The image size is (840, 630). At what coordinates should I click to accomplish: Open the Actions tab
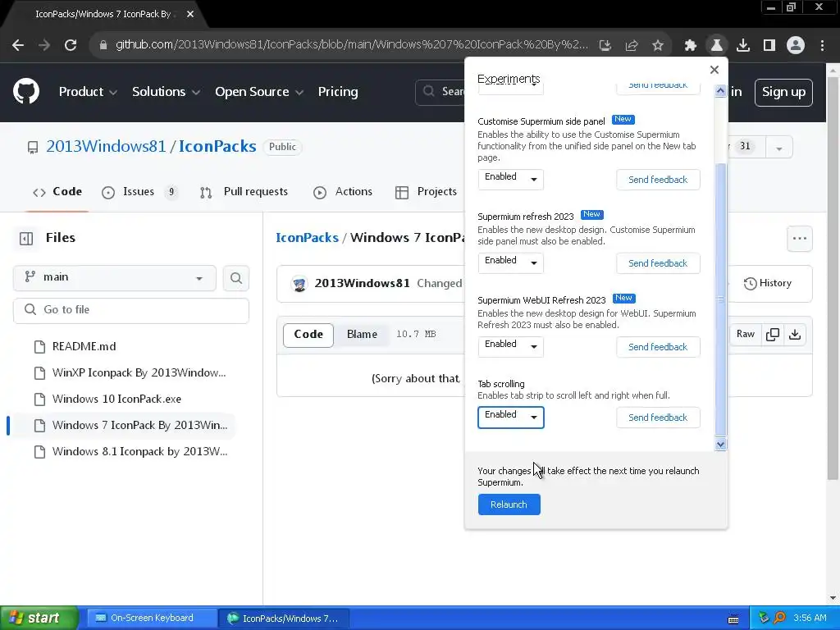tap(343, 192)
